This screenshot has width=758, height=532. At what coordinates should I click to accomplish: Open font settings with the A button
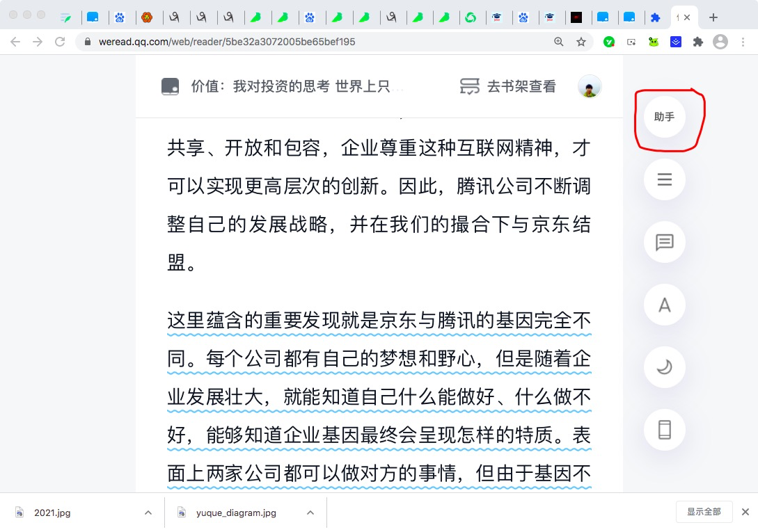click(x=664, y=305)
